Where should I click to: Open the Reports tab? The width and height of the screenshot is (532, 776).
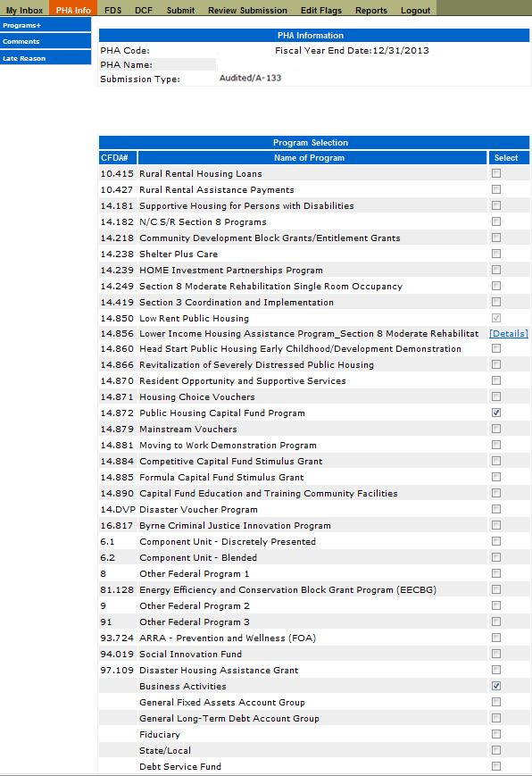(x=371, y=10)
